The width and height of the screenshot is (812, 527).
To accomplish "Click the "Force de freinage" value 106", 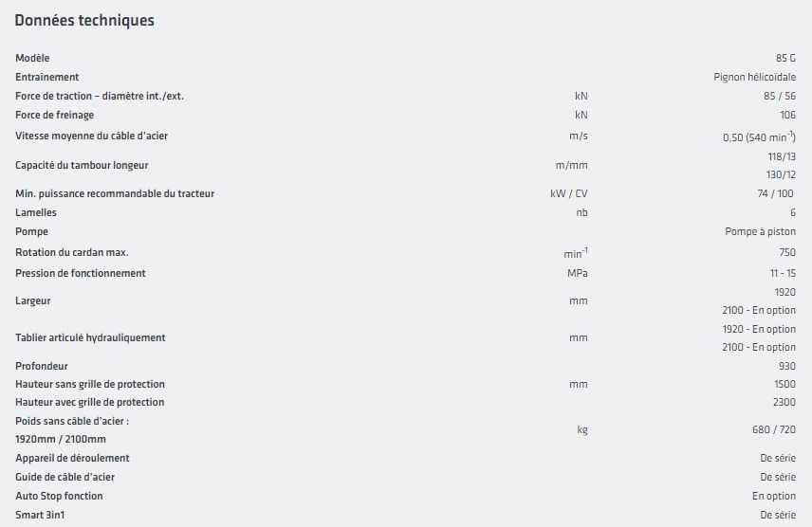I will [787, 116].
